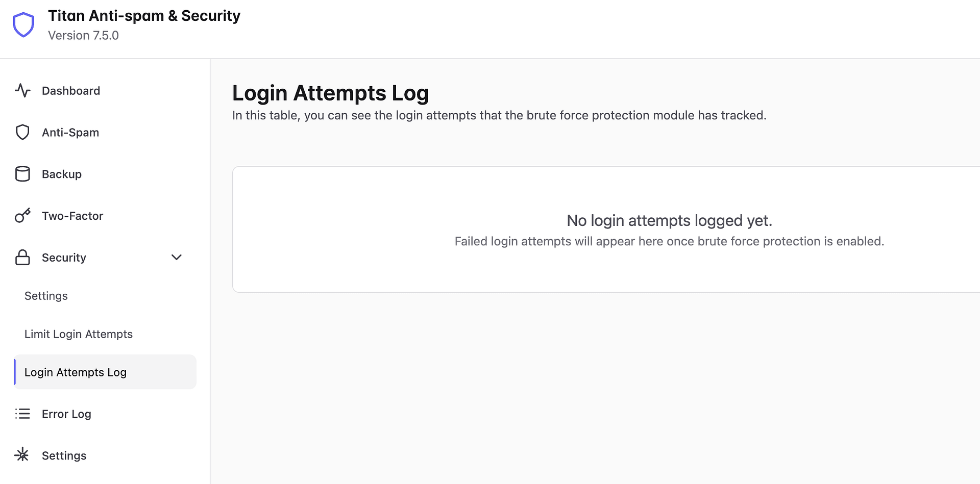Screen dimensions: 980x484
Task: Click the Security padlock icon
Action: [x=22, y=258]
